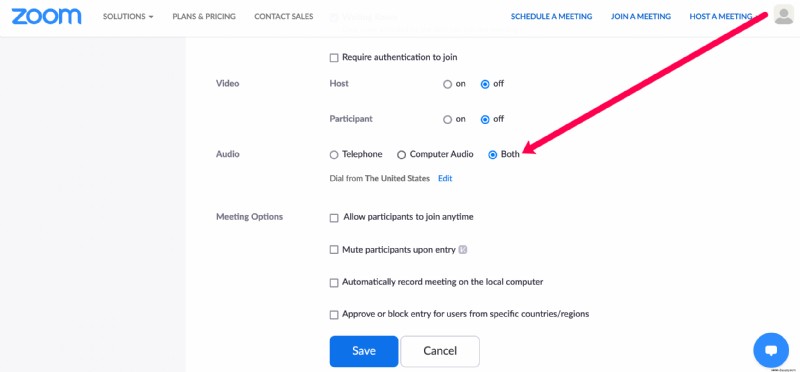Click Join a Meeting link
The width and height of the screenshot is (800, 372).
pyautogui.click(x=641, y=16)
